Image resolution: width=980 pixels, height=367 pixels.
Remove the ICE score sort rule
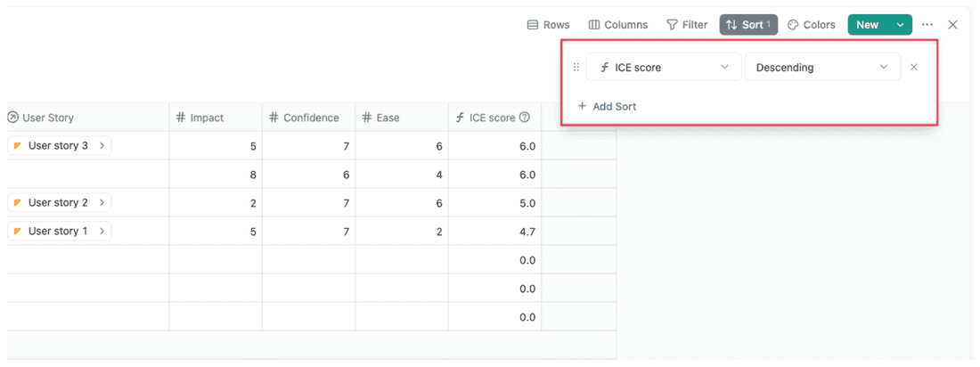pyautogui.click(x=914, y=68)
